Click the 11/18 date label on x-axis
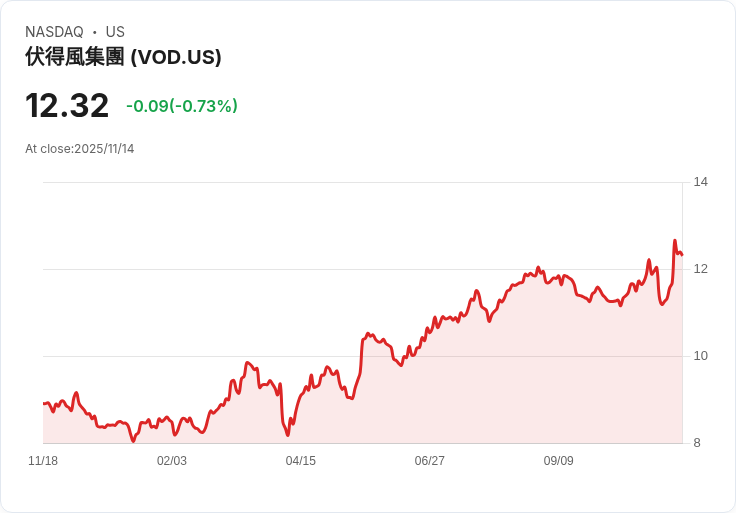This screenshot has height=513, width=736. pos(43,461)
